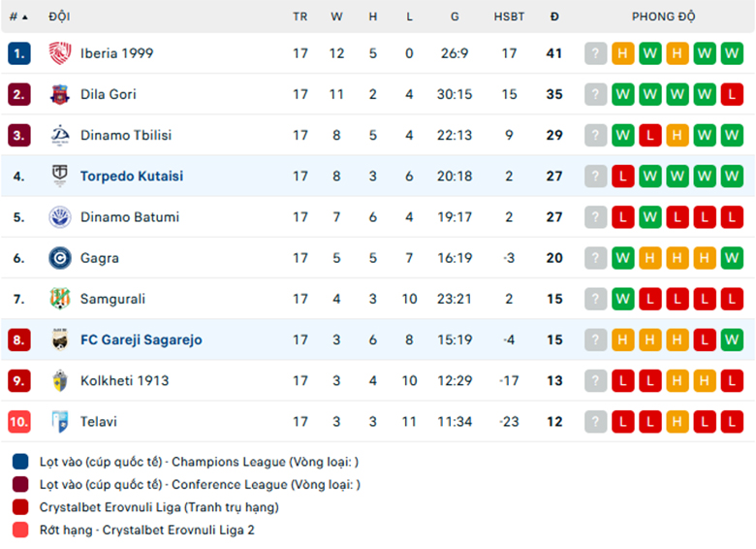756x549 pixels.
Task: Click the Iberia 1999 team crest
Action: [x=60, y=53]
